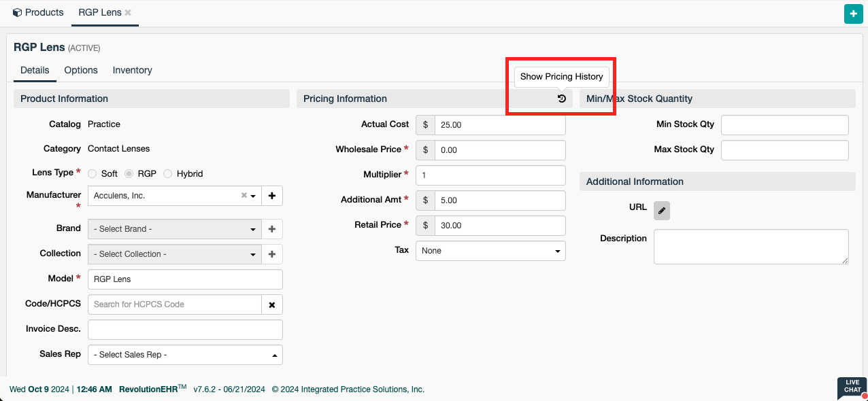
Task: Click the green plus button at top right
Action: point(853,14)
